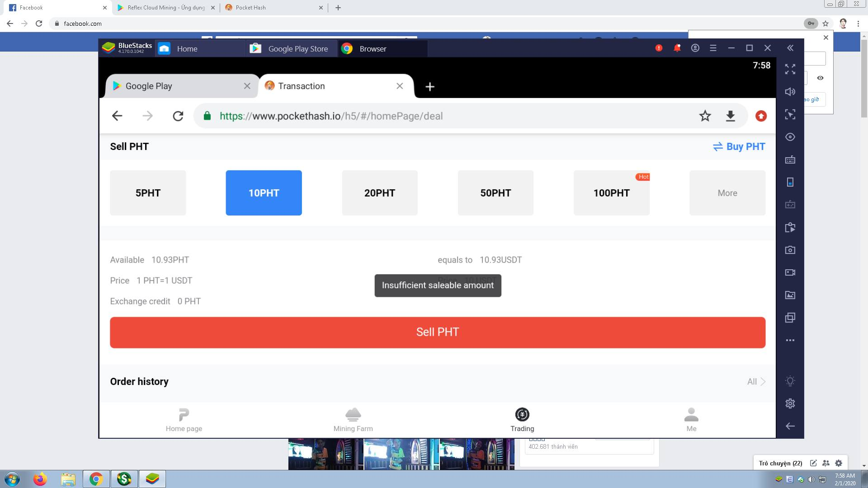Expand All order history
868x488 pixels.
[756, 381]
